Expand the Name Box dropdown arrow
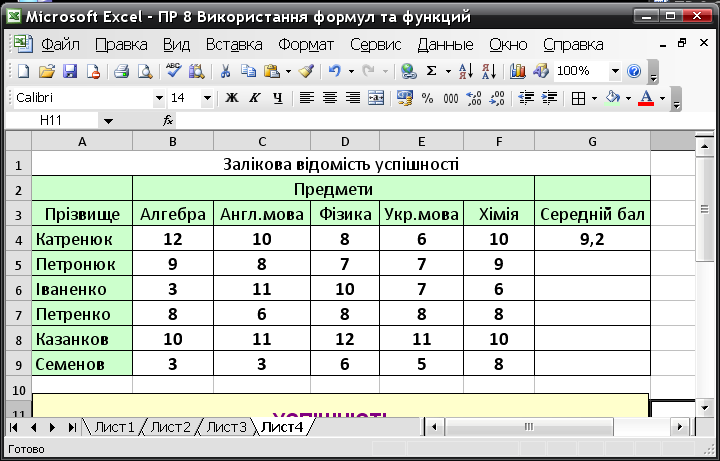Image resolution: width=720 pixels, height=461 pixels. click(x=108, y=121)
